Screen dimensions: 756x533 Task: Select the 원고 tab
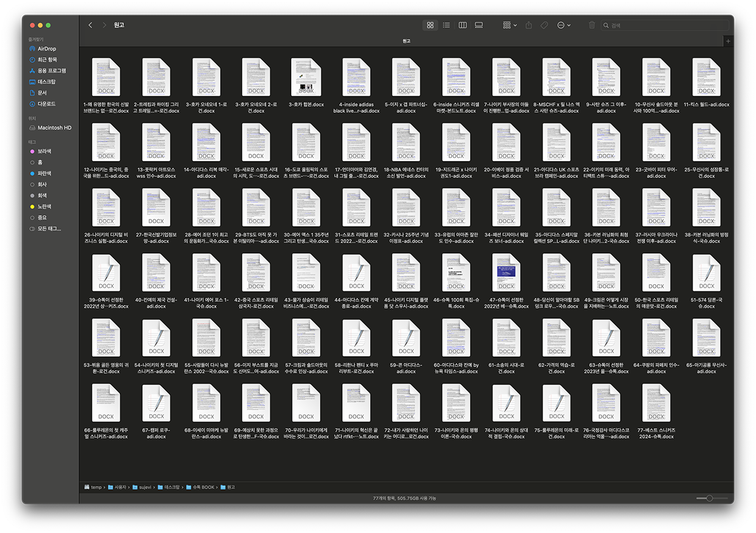tap(407, 41)
